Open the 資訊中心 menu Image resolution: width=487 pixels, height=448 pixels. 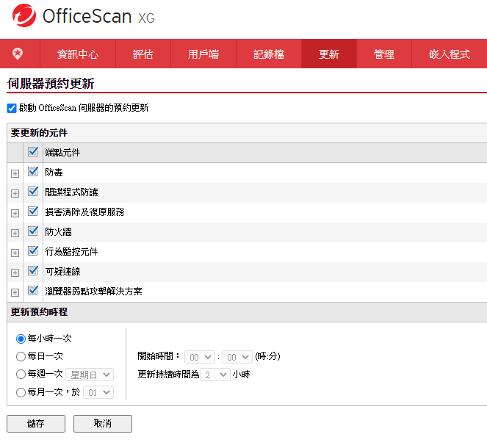pos(78,54)
